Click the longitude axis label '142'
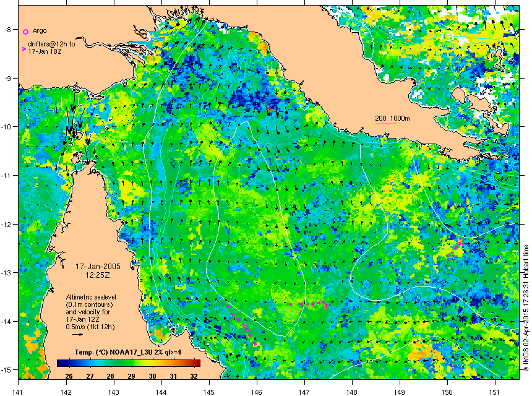The height and width of the screenshot is (396, 532). 66,392
